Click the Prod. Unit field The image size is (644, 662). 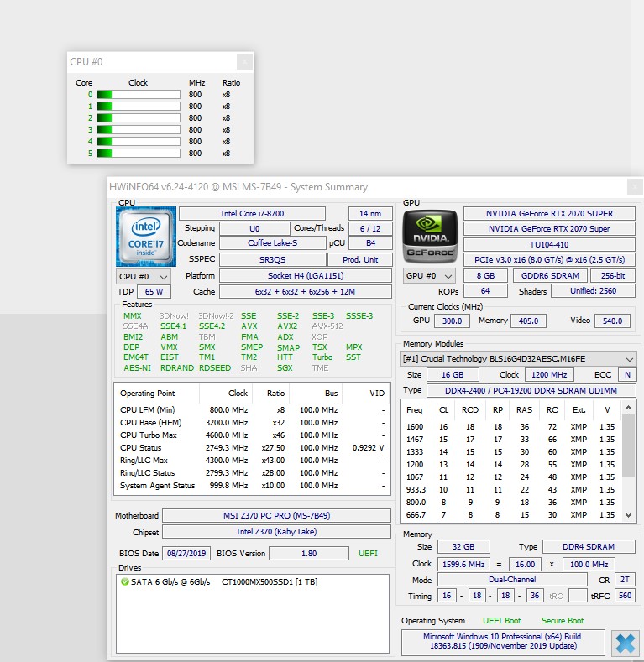[x=360, y=259]
